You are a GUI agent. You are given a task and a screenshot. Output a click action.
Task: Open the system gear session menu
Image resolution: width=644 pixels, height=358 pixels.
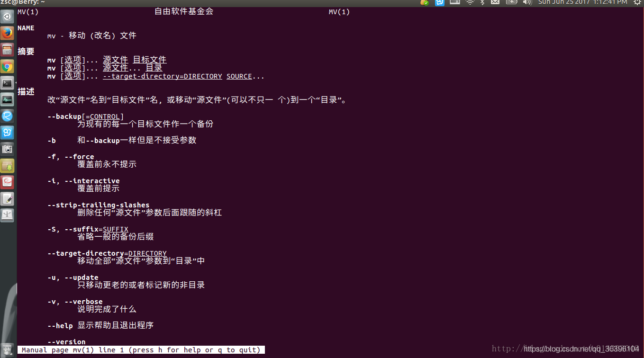coord(637,2)
